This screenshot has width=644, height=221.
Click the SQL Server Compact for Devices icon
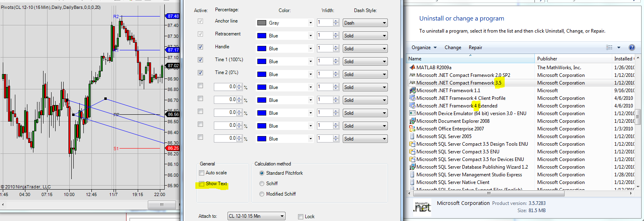tap(412, 159)
